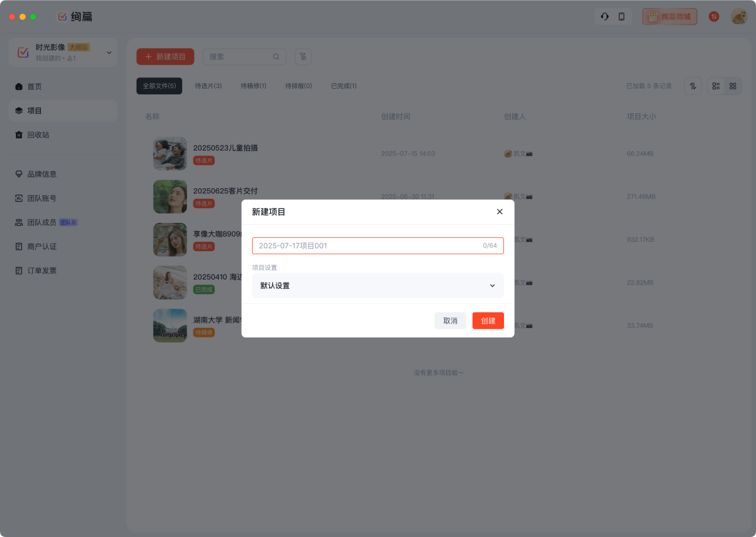Viewport: 756px width, 537px height.
Task: Click the project name input field
Action: (x=369, y=246)
